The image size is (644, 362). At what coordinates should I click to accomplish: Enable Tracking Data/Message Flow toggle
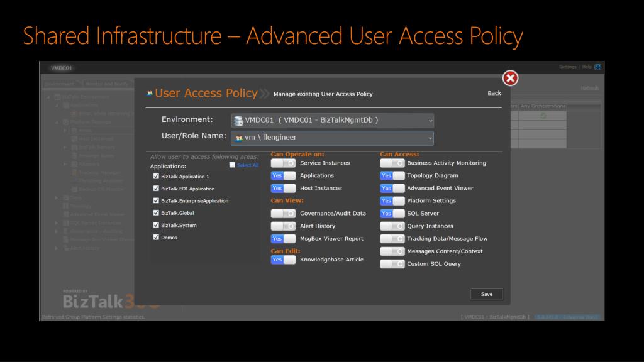[x=392, y=239]
